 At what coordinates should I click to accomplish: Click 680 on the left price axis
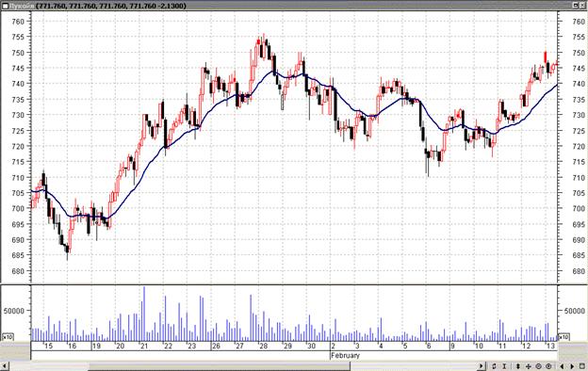click(18, 271)
